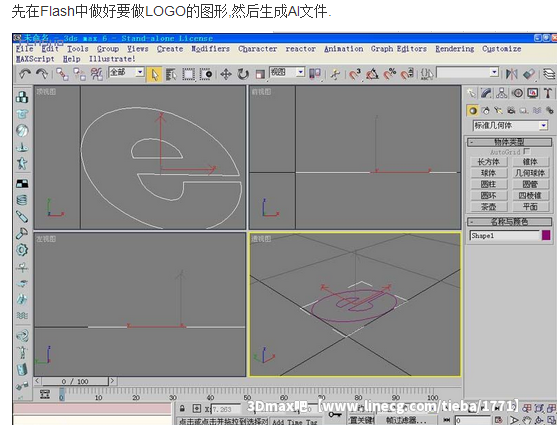Image resolution: width=559 pixels, height=425 pixels.
Task: Click the 长方体 button
Action: (x=489, y=162)
